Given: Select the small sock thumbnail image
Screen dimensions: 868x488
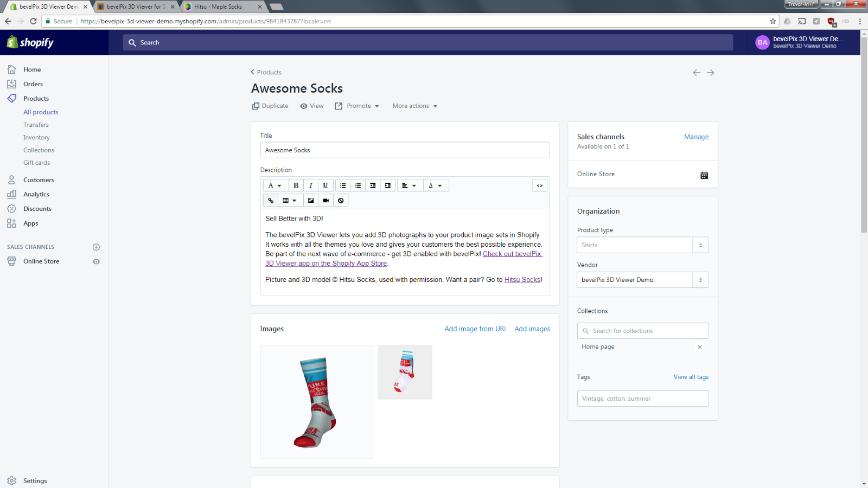Looking at the screenshot, I should [405, 373].
